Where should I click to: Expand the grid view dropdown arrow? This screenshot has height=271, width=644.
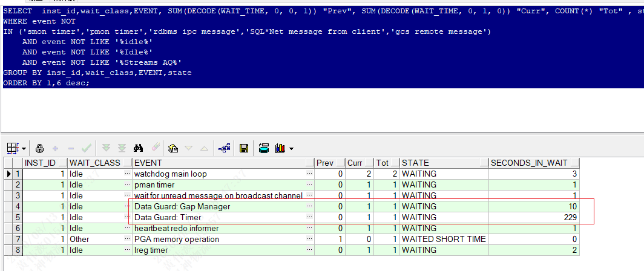click(x=24, y=149)
